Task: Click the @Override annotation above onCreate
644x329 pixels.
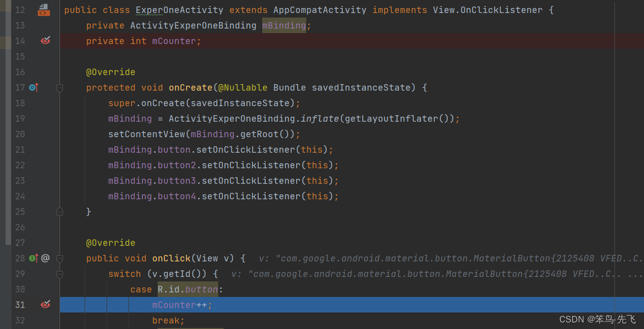Action: (111, 72)
